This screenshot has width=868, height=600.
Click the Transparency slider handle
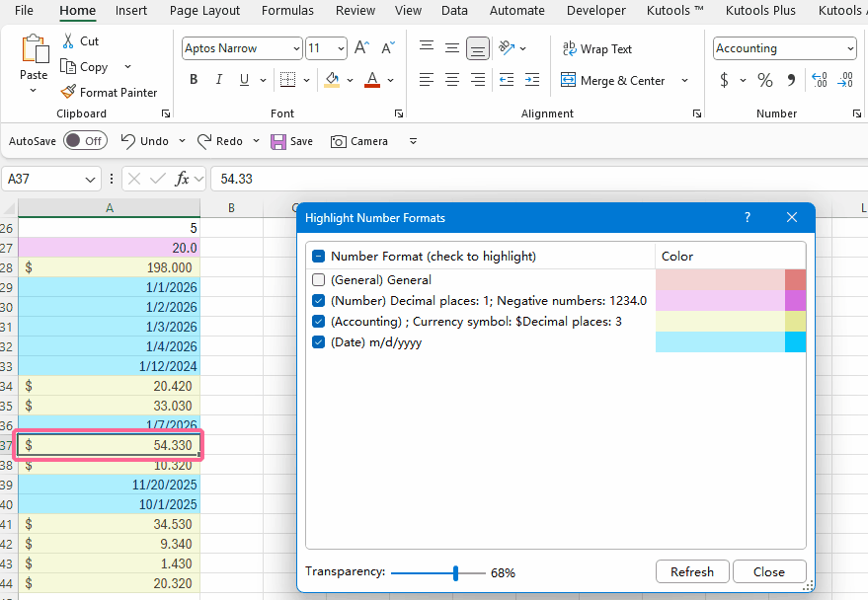(455, 572)
